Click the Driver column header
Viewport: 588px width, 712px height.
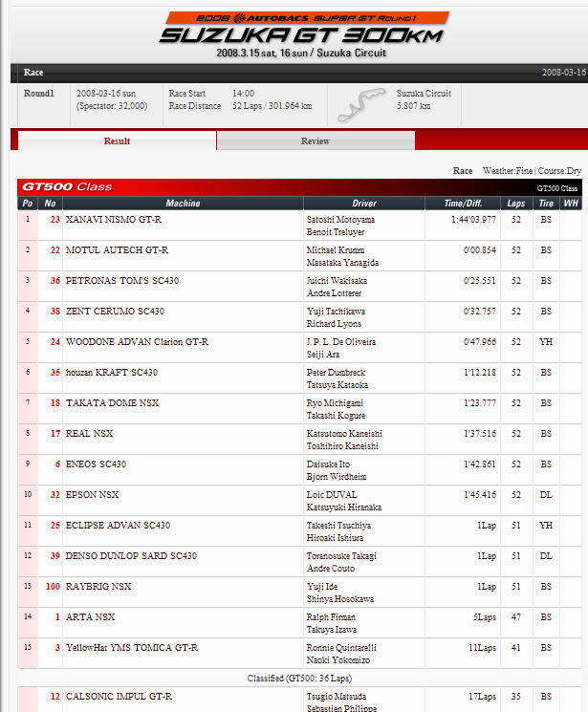click(364, 204)
